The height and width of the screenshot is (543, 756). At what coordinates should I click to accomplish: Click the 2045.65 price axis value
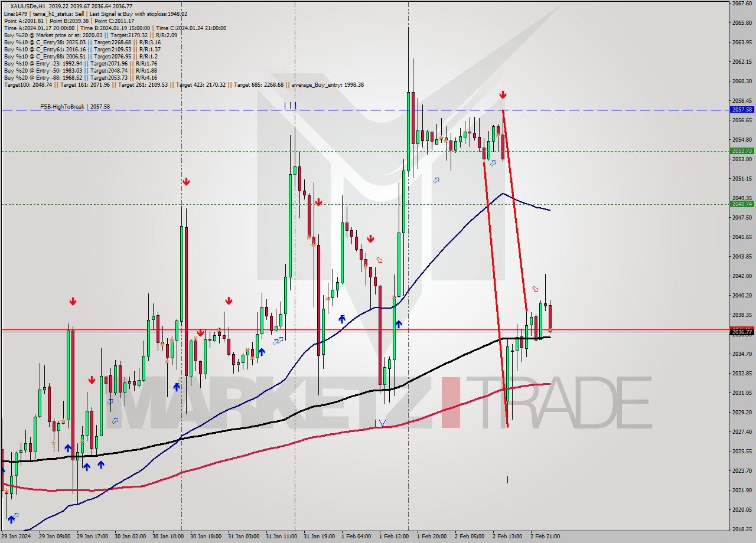[741, 237]
